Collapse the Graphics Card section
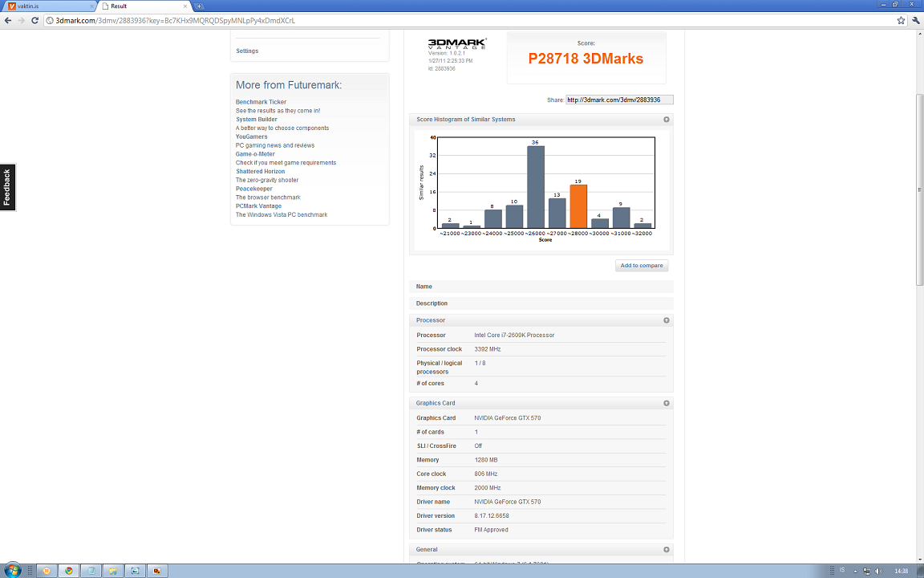This screenshot has height=578, width=924. tap(666, 403)
